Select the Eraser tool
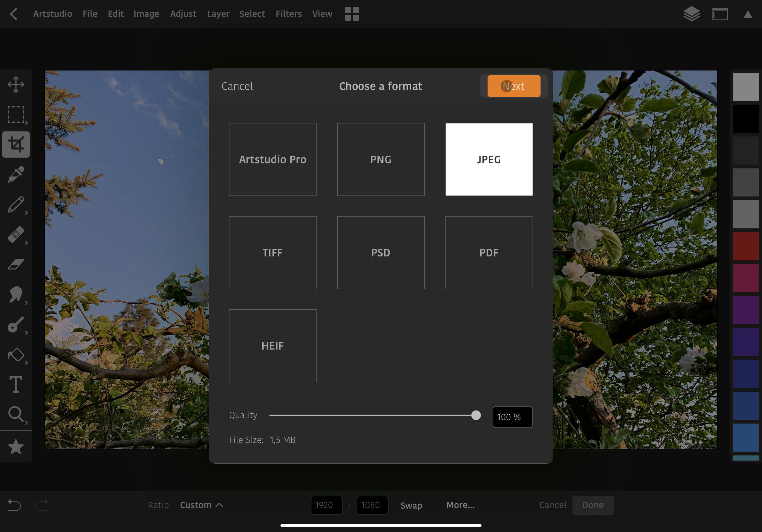 click(x=16, y=264)
